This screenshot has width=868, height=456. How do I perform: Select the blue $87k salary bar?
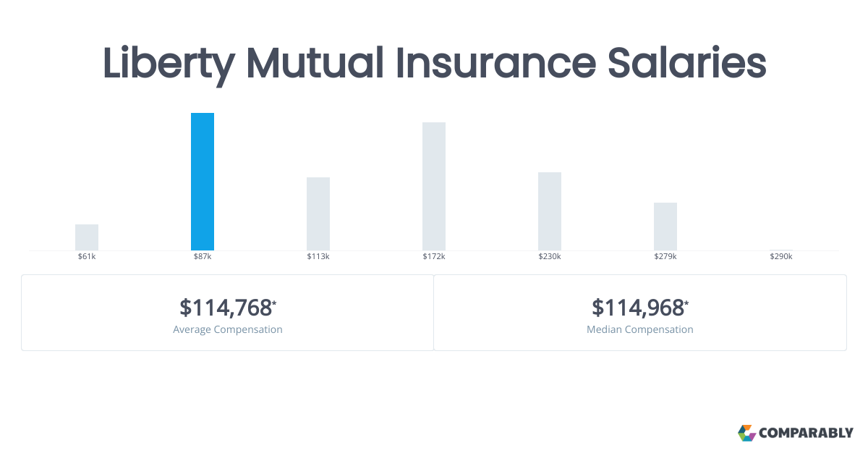point(203,182)
